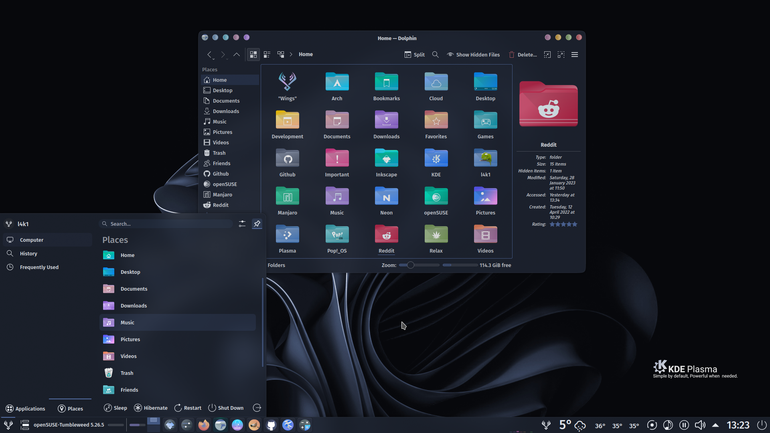770x433 pixels.
Task: Open the taskbar volume control
Action: tap(700, 425)
